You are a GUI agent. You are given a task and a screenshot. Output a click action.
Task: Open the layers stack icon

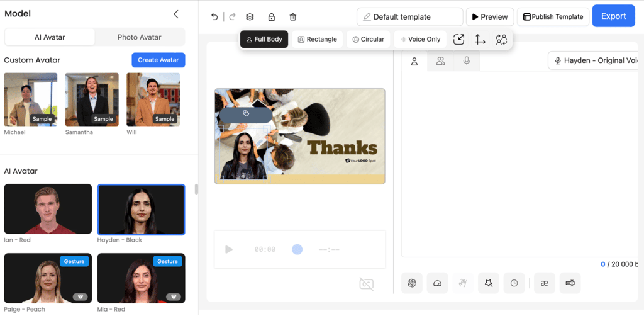pyautogui.click(x=250, y=17)
